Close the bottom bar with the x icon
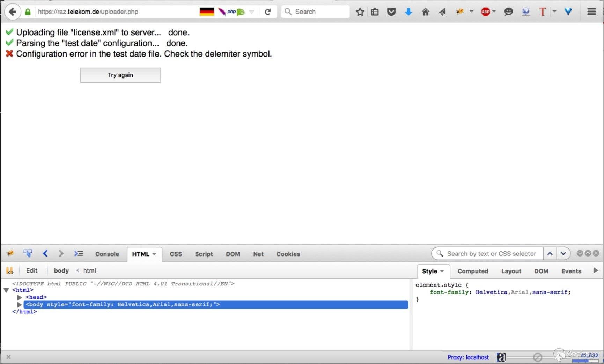 [x=9, y=357]
